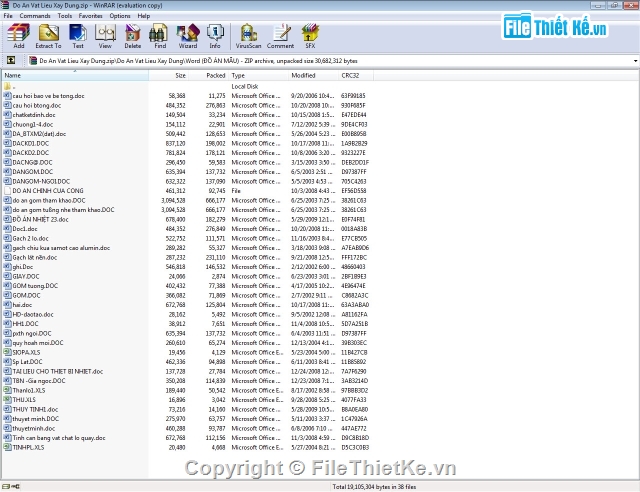Click icon of hai.doc file
640x492 pixels.
(7, 305)
